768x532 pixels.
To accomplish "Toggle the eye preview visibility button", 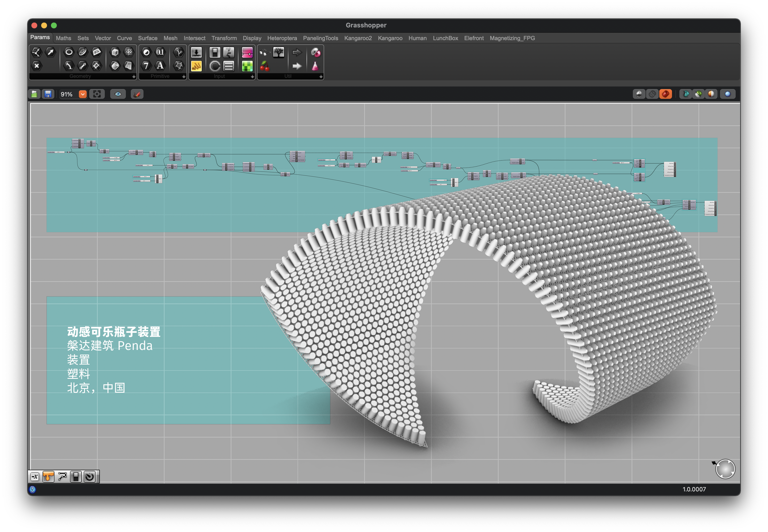I will pyautogui.click(x=118, y=94).
